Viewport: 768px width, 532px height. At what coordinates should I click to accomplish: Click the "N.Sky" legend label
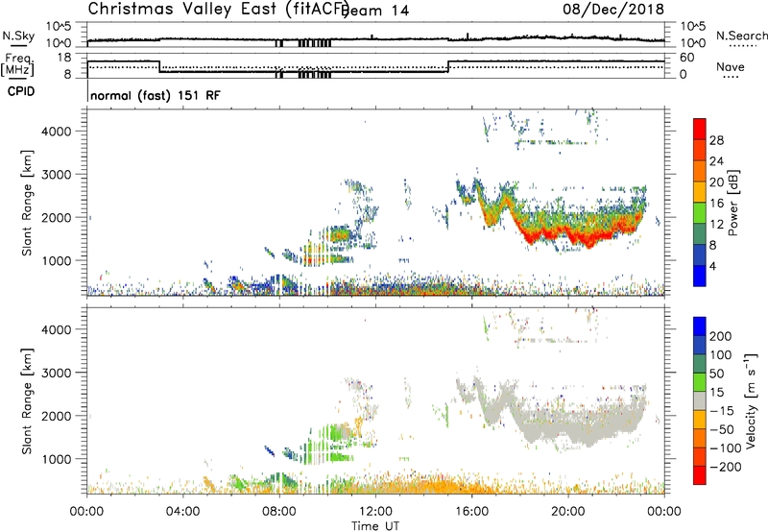pyautogui.click(x=18, y=36)
